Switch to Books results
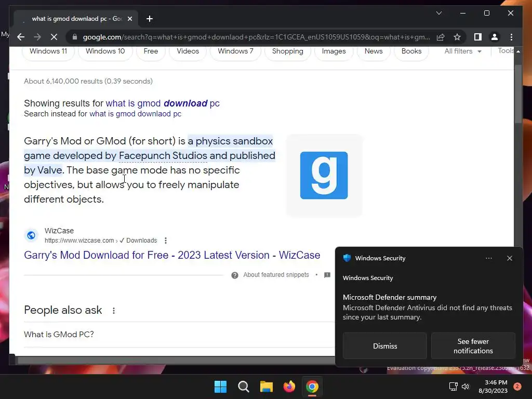532x399 pixels. coord(411,51)
